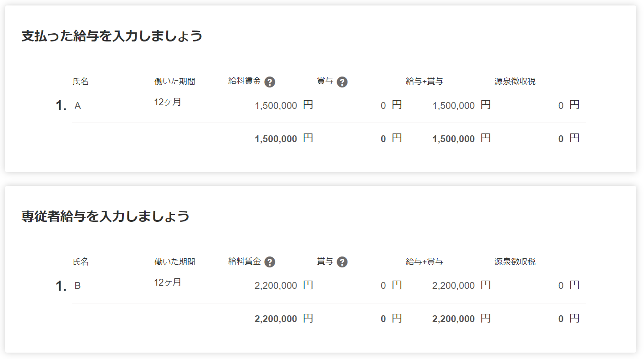The image size is (644, 359).
Task: Select the 専従者給与を入力しましょう heading
Action: click(x=106, y=216)
